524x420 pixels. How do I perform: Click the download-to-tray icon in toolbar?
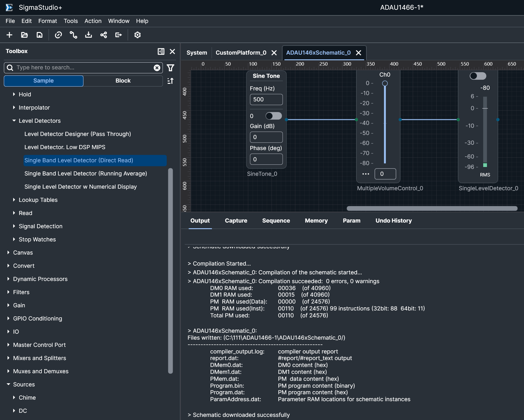[89, 35]
